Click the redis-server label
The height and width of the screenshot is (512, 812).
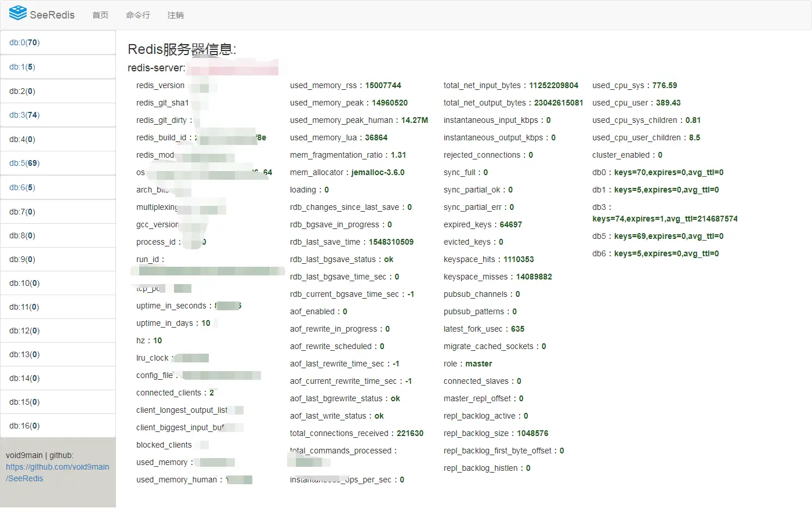coord(156,68)
